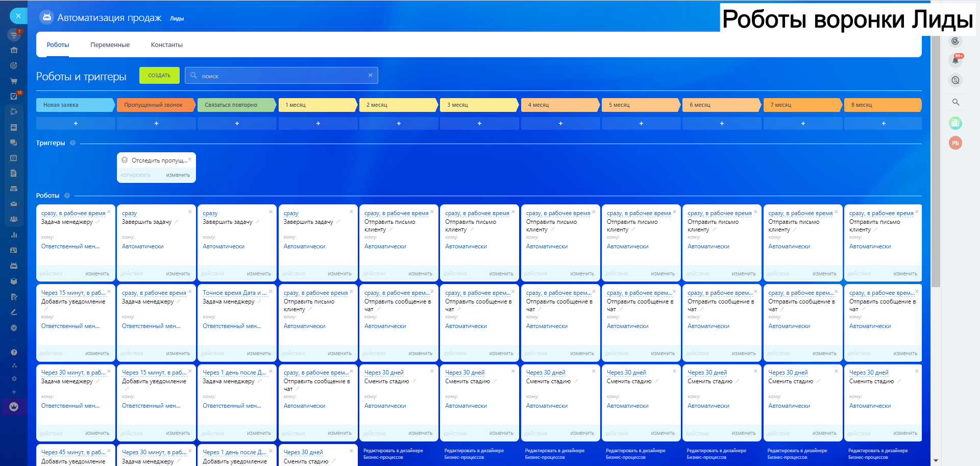This screenshot has width=980, height=466.
Task: Switch to the Константы tab
Action: [166, 45]
